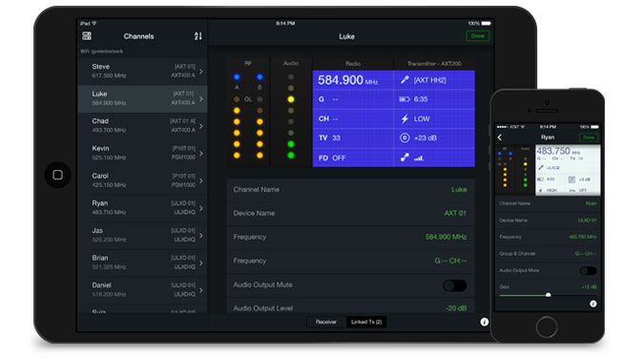The image size is (644, 358).
Task: Tap the Done button on iPhone
Action: click(589, 137)
